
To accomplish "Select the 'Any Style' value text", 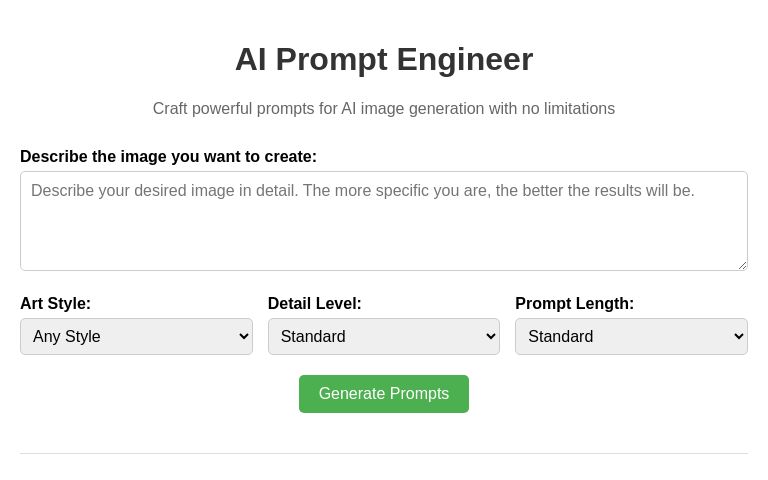I will [x=67, y=337].
